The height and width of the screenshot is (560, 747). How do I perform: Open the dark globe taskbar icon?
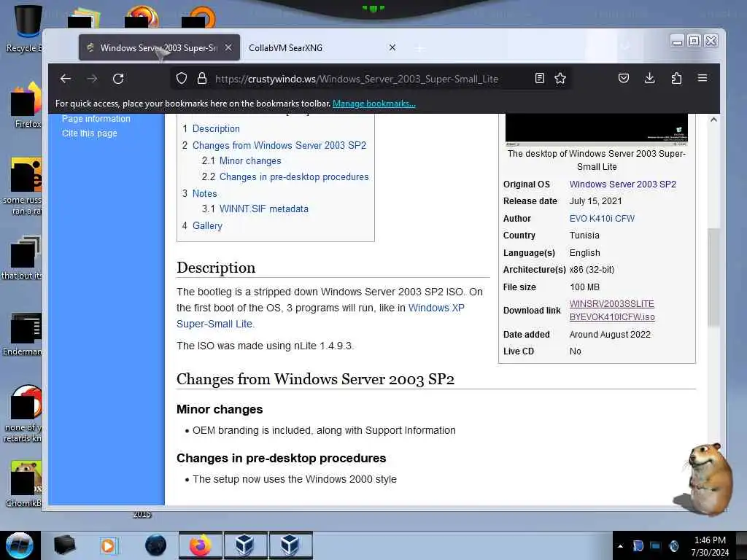click(156, 545)
